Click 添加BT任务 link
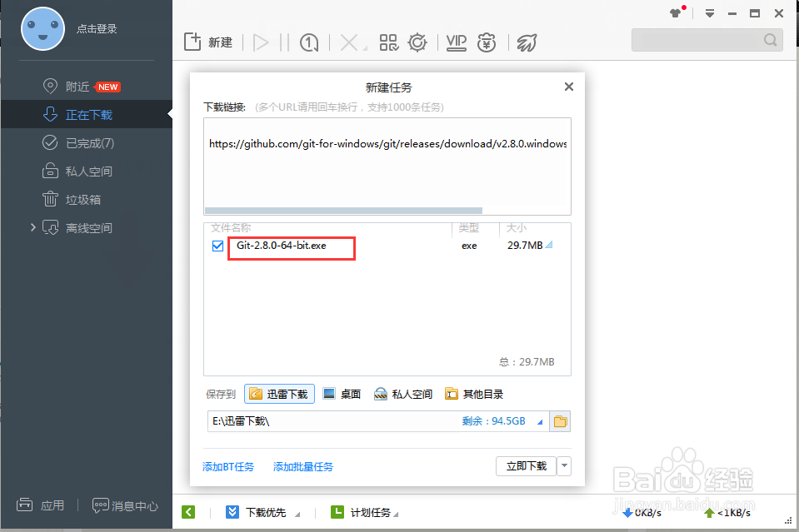Screen dimensions: 799x532 (x=227, y=466)
